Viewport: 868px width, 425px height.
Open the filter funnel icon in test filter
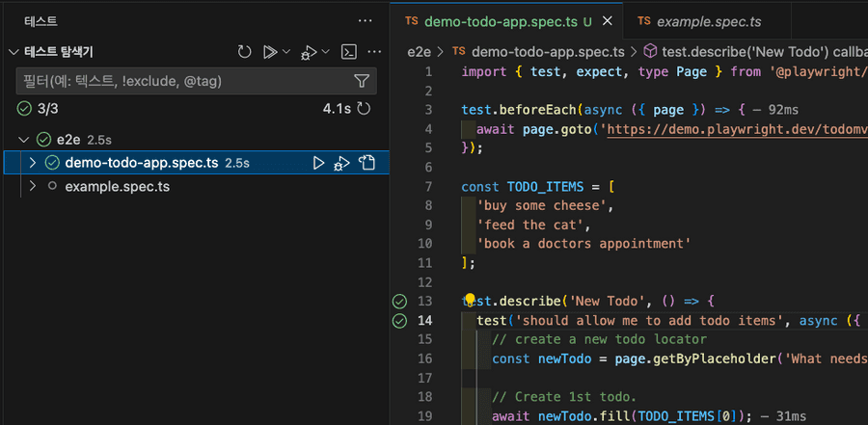(361, 81)
